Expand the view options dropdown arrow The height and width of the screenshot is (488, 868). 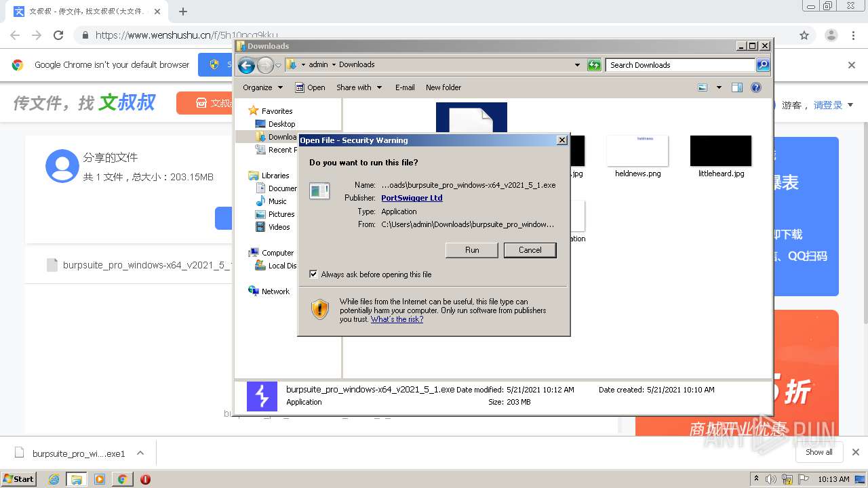click(x=719, y=87)
